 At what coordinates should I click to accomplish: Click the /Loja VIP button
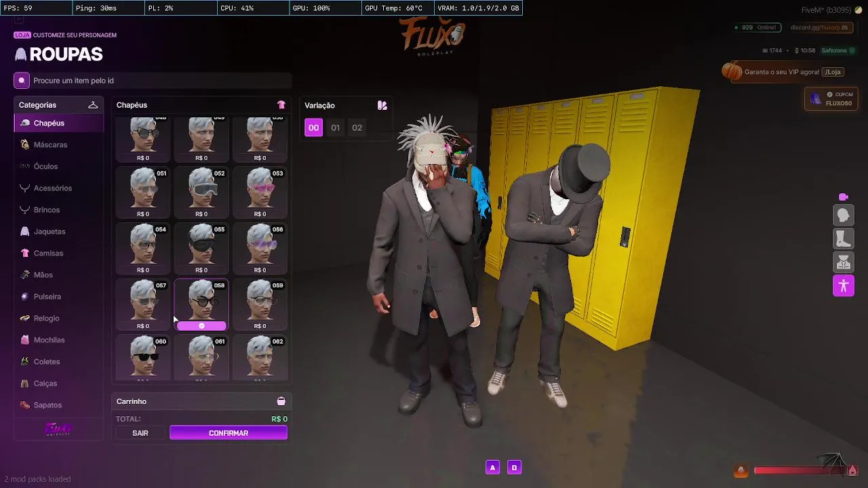pyautogui.click(x=833, y=72)
